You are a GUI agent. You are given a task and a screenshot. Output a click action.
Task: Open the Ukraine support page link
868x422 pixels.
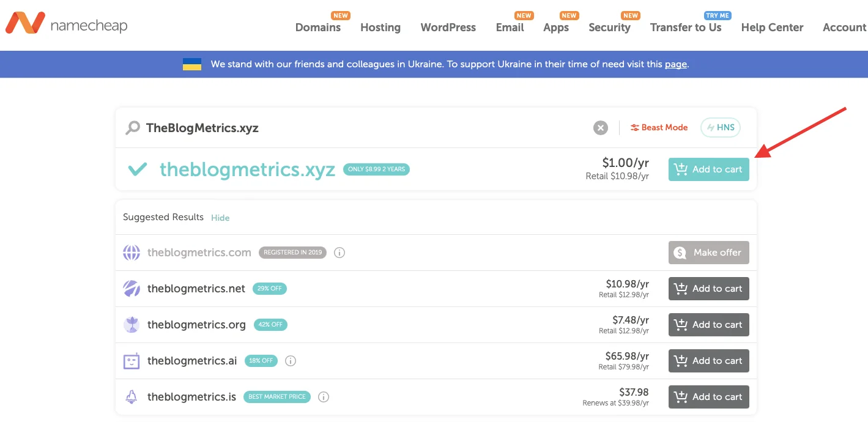pos(676,64)
